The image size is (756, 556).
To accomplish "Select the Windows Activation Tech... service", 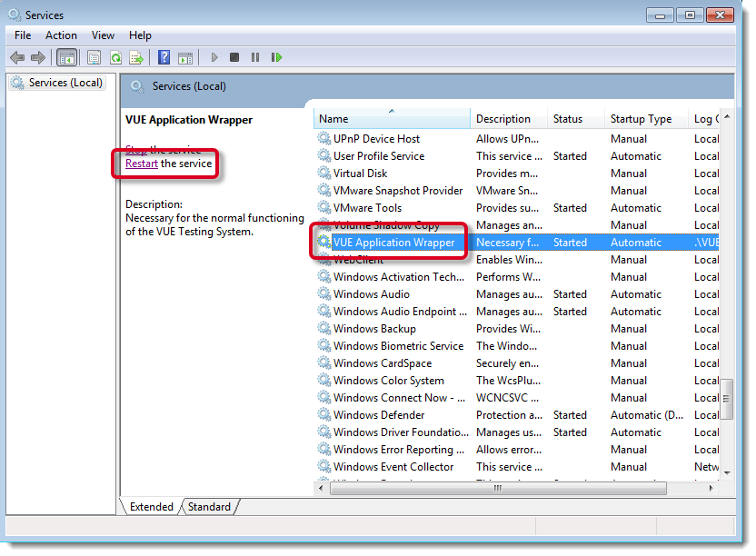I will tap(398, 277).
